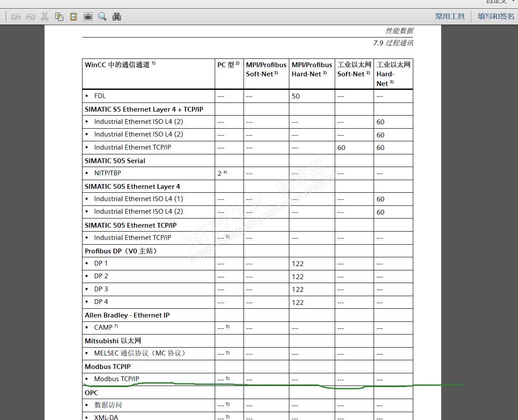This screenshot has height=420, width=518.
Task: Click the page header text 性能数据
Action: click(399, 31)
